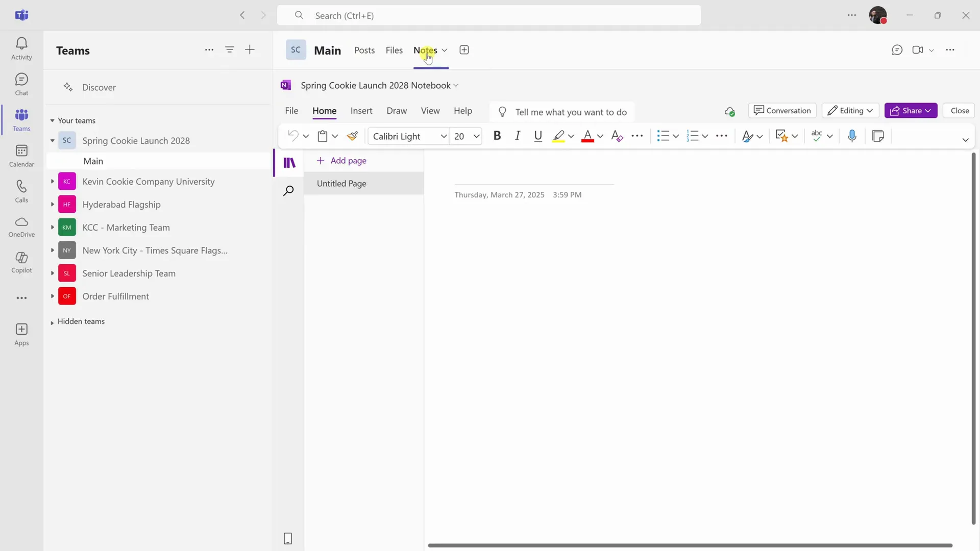Expand Kevin Cookie Company University team
The width and height of the screenshot is (980, 551).
[52, 181]
